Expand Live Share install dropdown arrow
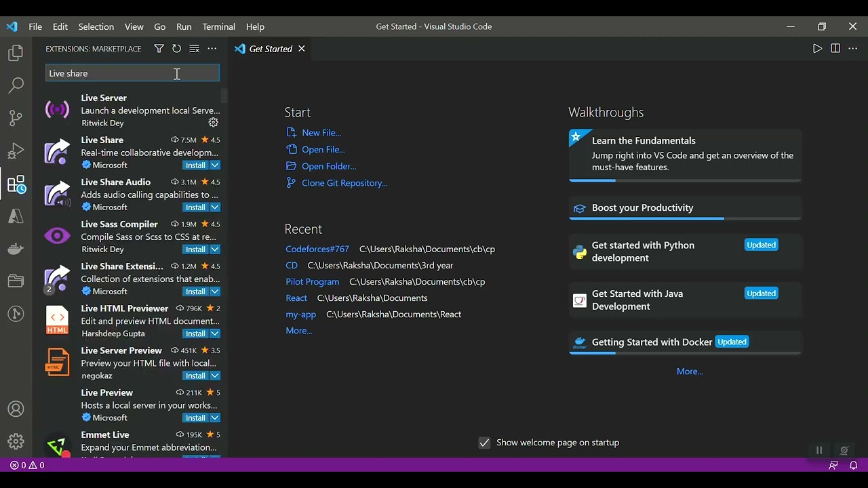 (215, 165)
